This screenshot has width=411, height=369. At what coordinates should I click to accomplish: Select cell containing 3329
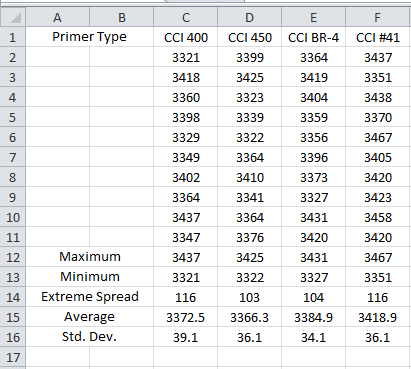click(x=186, y=137)
